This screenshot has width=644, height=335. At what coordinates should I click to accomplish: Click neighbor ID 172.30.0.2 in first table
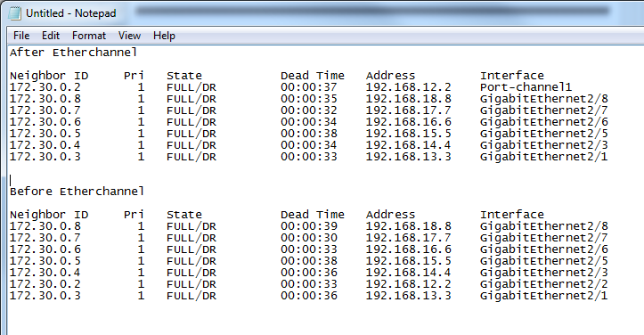click(x=45, y=87)
